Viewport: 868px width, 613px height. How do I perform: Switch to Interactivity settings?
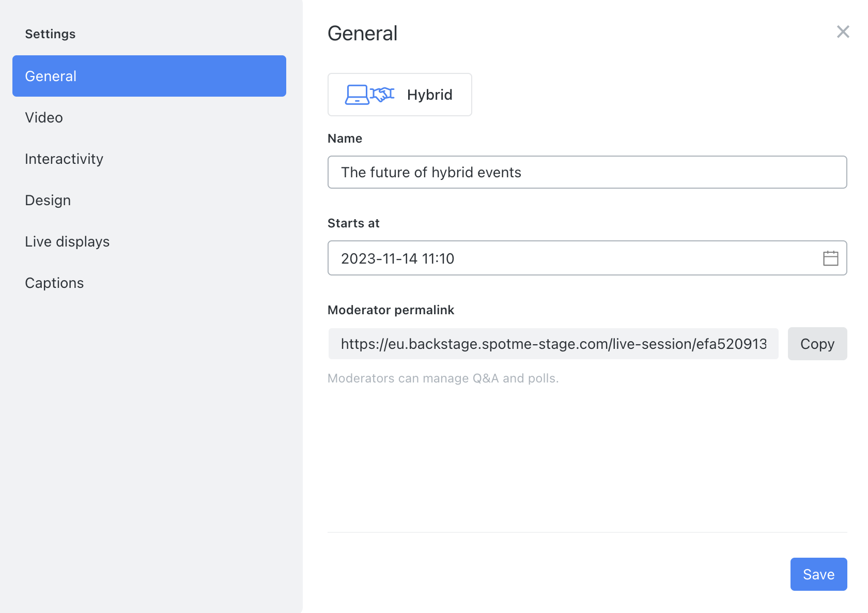tap(149, 159)
